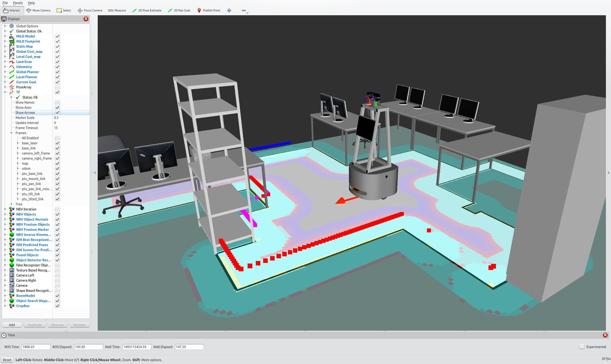Screen dimensions: 611x364
Task: Click the Focus Camera tool
Action: 90,10
